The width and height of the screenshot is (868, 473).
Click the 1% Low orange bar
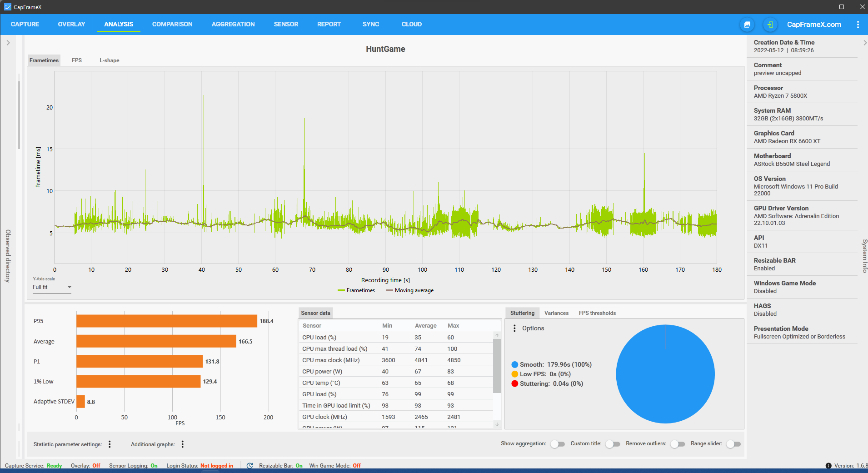tap(139, 381)
